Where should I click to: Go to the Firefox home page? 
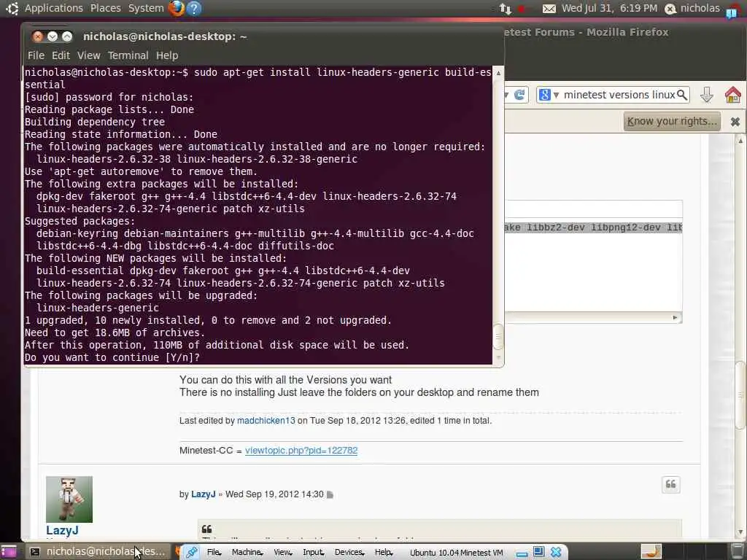tap(732, 95)
